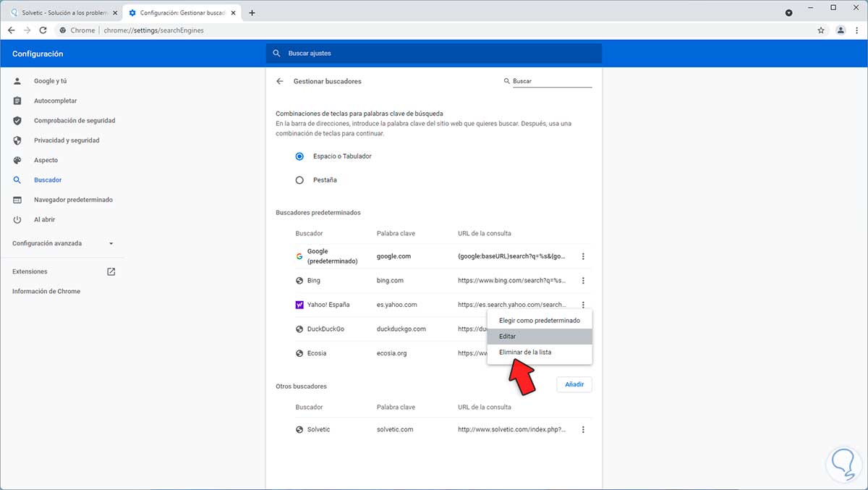Click the solvetic.com keyword text
868x490 pixels.
(395, 429)
